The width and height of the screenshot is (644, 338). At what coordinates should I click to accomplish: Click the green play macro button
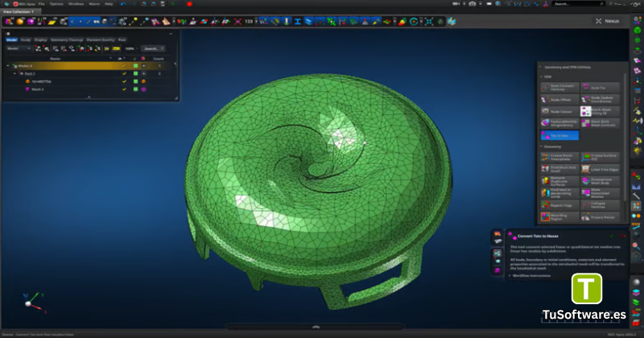coord(173,4)
